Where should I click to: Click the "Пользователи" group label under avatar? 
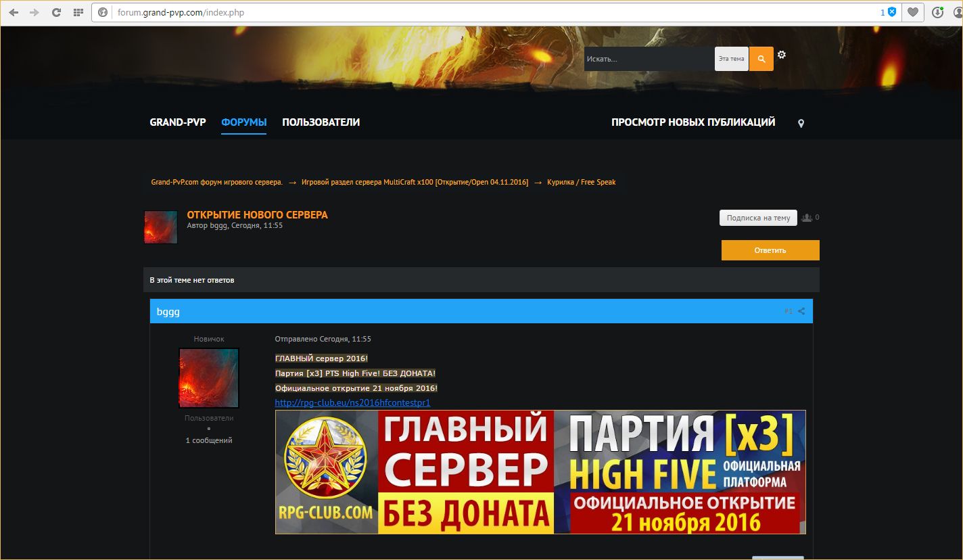[x=209, y=418]
